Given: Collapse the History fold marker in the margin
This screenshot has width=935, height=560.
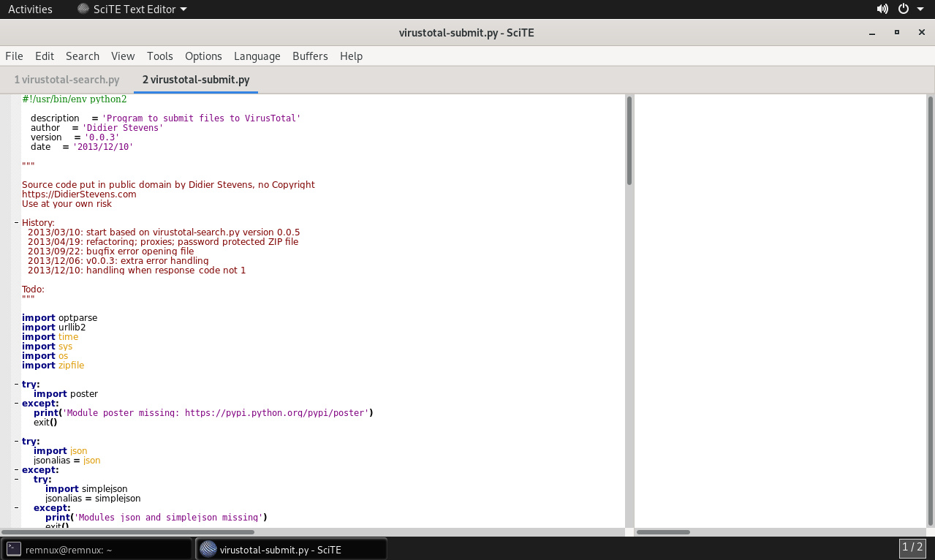Looking at the screenshot, I should tap(17, 223).
